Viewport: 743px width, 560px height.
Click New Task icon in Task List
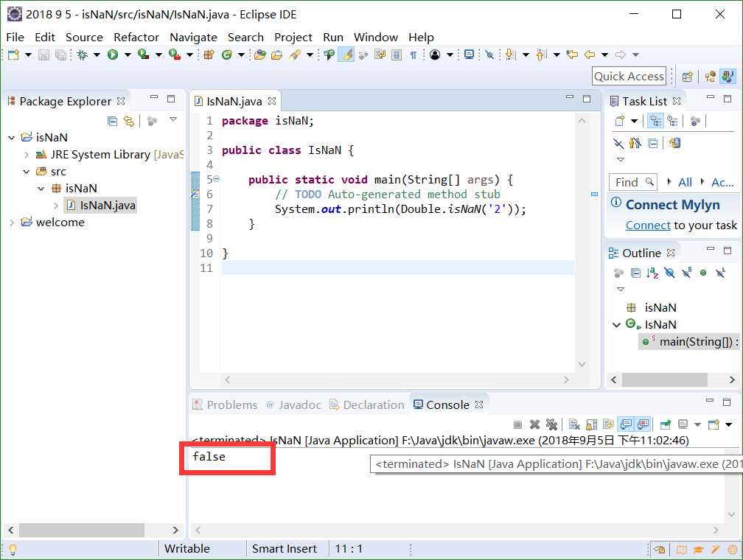click(620, 122)
